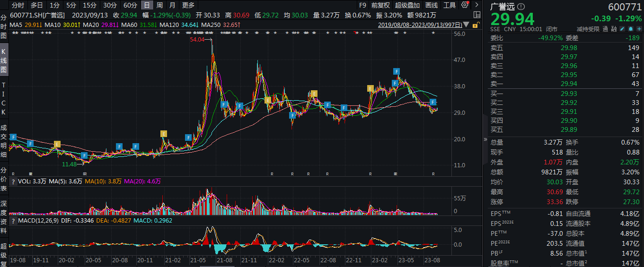Screen dimensions: 644x267
Task: Toggle 前复权 price adjustment mode
Action: coord(380,5)
